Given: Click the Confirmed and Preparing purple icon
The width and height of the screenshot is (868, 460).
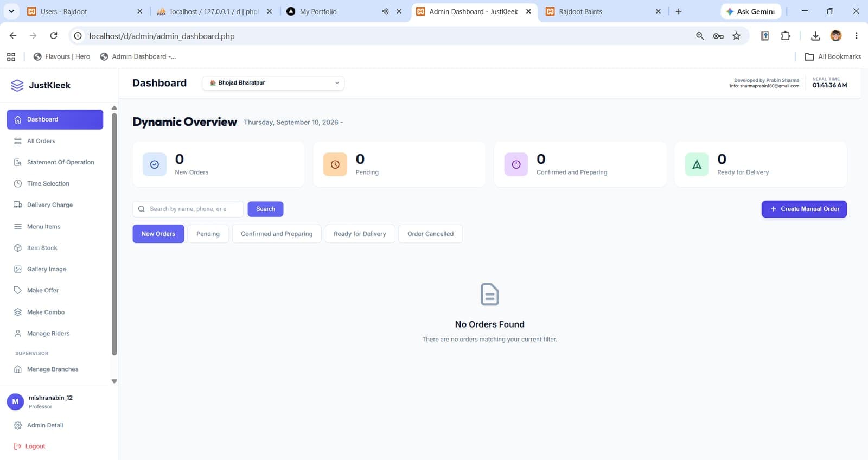Looking at the screenshot, I should point(516,164).
